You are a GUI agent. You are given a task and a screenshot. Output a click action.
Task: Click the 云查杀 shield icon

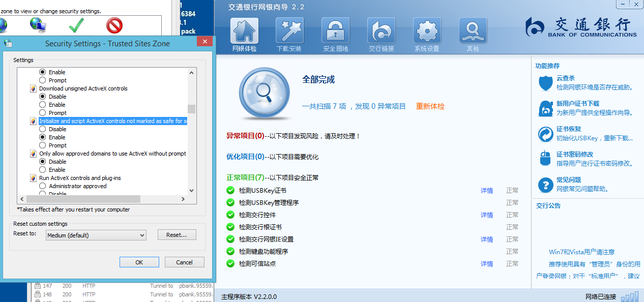pyautogui.click(x=546, y=83)
